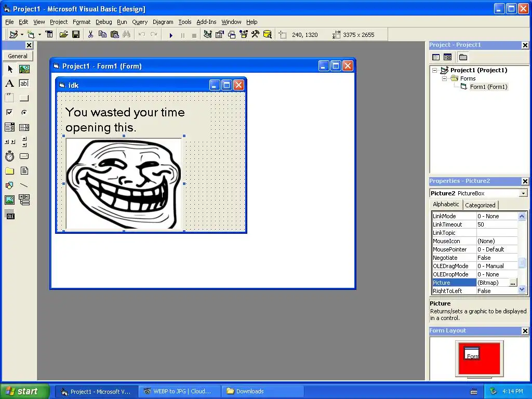Select the PictureBox control tool
Viewport: 532px width, 399px height.
(24, 69)
